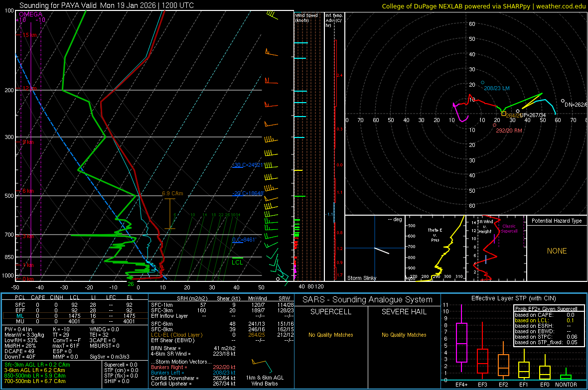Click the 9 km height marker label

tap(28, 142)
